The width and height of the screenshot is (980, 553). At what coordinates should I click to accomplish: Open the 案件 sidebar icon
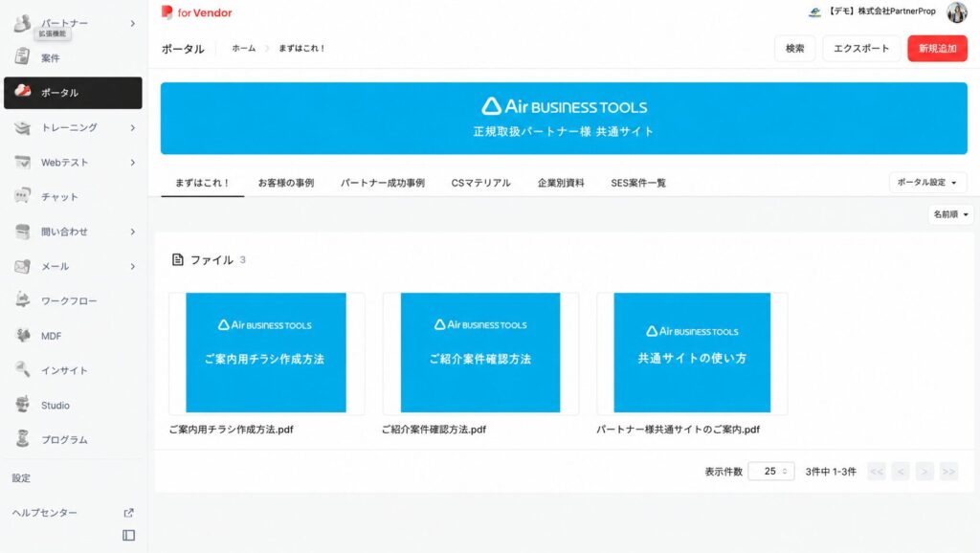coord(23,56)
